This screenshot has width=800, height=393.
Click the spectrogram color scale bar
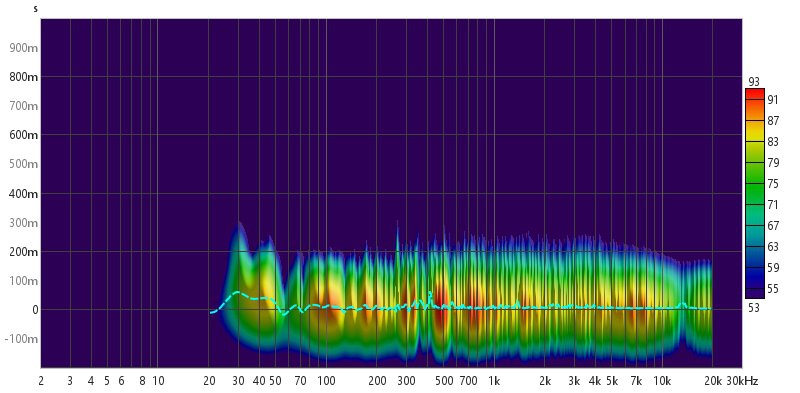pyautogui.click(x=755, y=193)
